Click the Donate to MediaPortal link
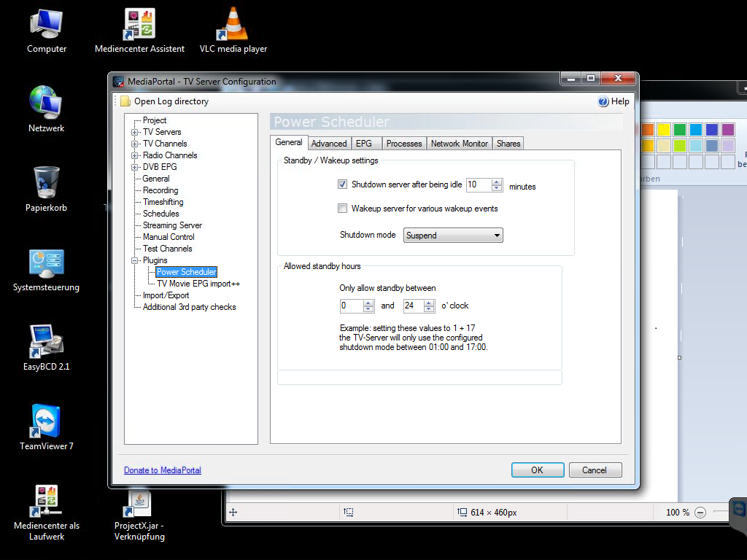The image size is (747, 560). [x=162, y=470]
